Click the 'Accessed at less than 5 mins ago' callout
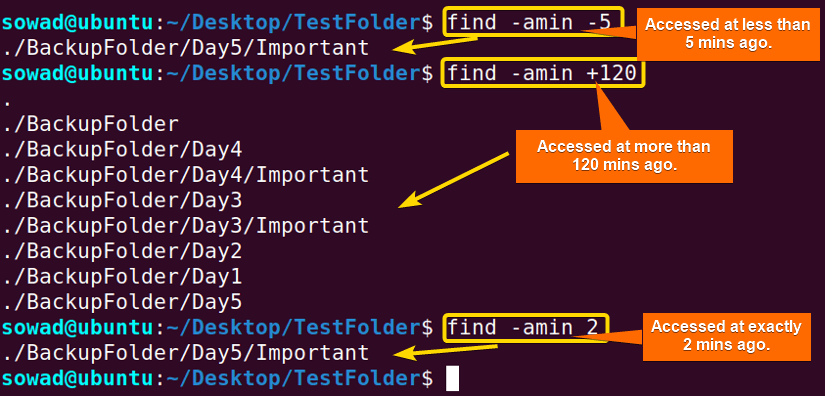 coord(728,34)
